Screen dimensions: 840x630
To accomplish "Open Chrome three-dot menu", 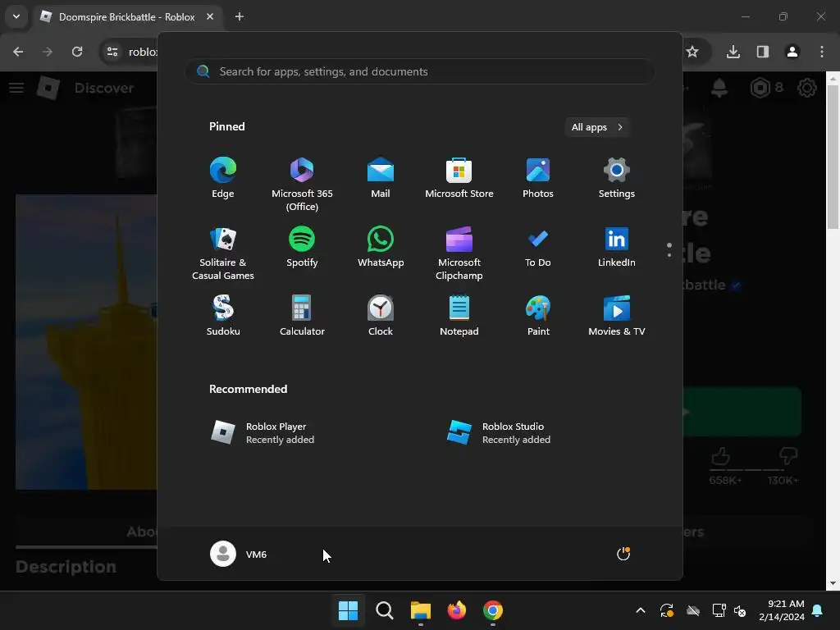I will pyautogui.click(x=822, y=52).
